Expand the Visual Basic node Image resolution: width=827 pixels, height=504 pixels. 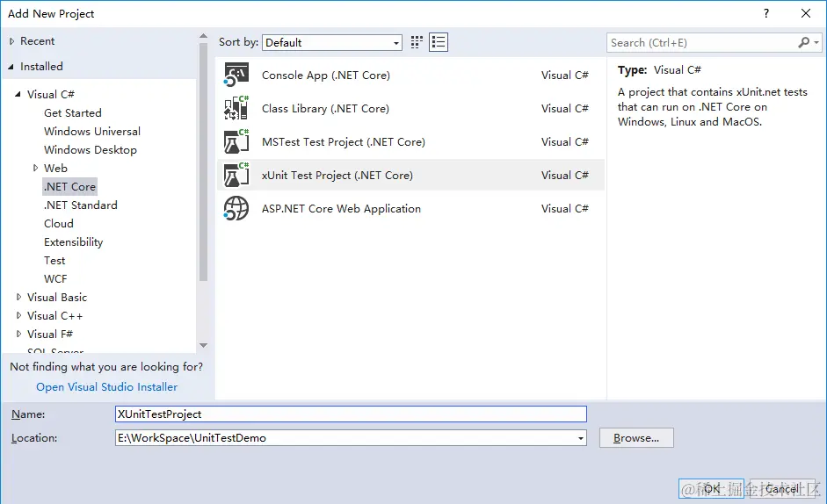(19, 298)
